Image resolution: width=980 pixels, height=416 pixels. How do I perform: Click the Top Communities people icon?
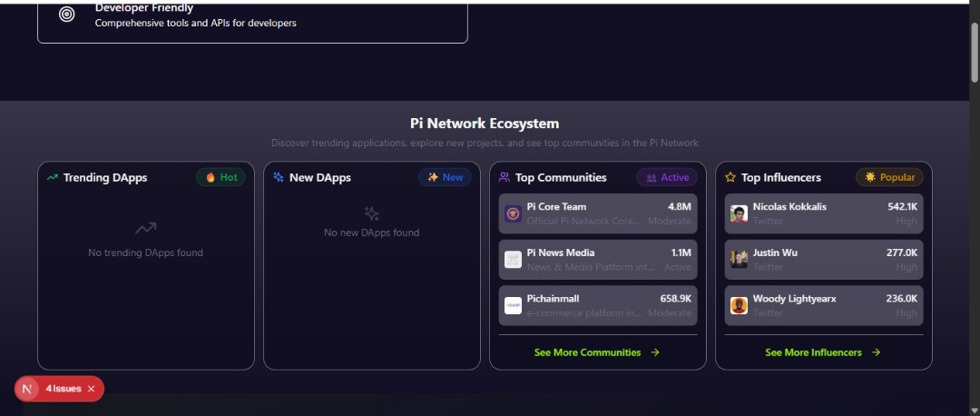point(505,178)
